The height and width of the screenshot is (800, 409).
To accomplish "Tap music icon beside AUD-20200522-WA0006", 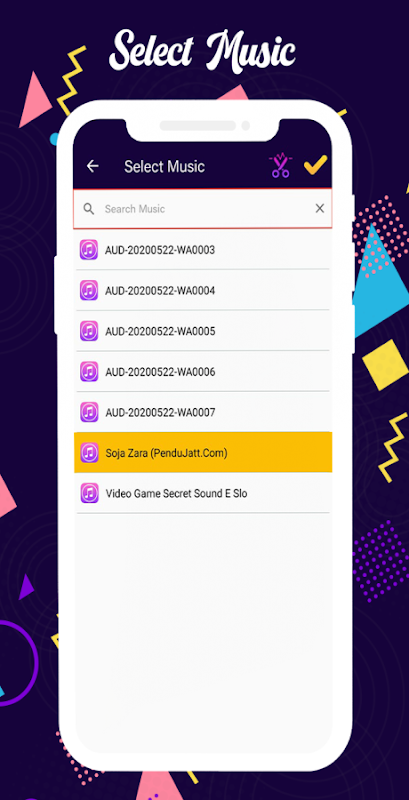I will click(x=89, y=372).
